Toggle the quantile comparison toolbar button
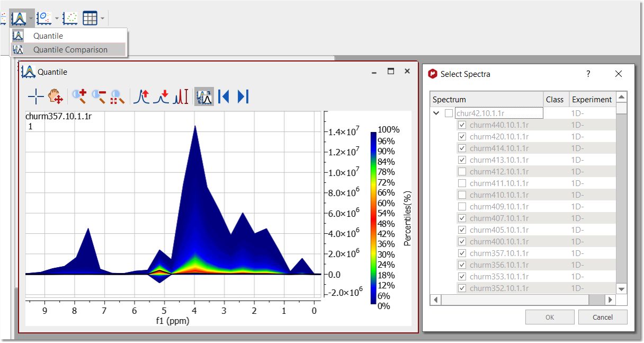The height and width of the screenshot is (343, 644). pos(204,96)
